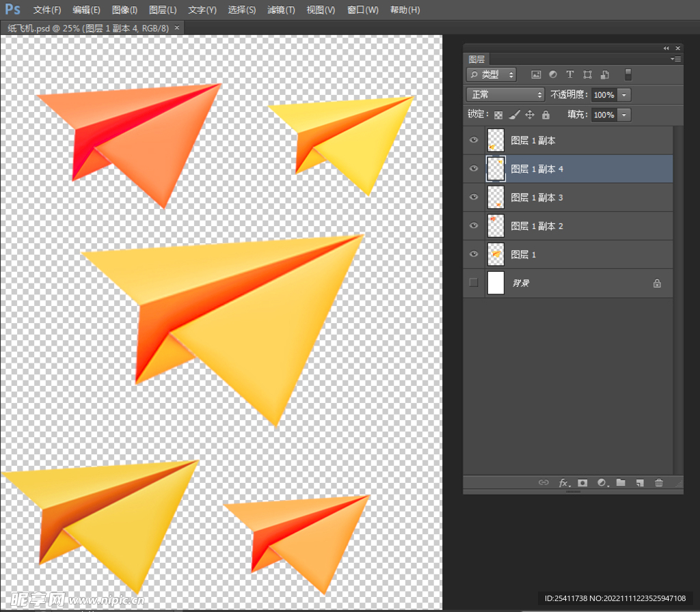Select the layer named 图层 1 副本 4
This screenshot has height=612, width=700.
pyautogui.click(x=537, y=169)
